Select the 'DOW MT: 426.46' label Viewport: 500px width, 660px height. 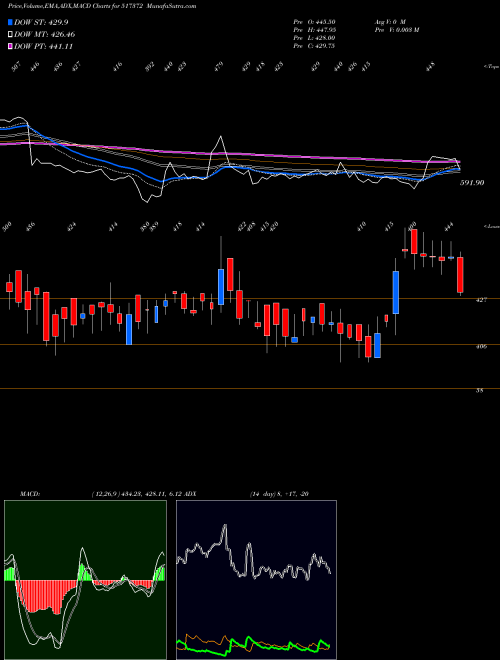click(x=45, y=35)
